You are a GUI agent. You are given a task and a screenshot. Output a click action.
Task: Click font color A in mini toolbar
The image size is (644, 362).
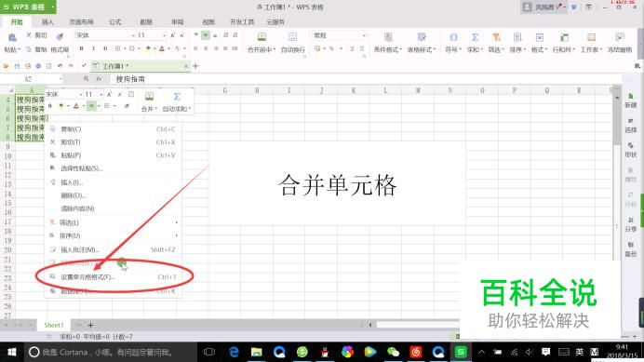click(x=76, y=106)
